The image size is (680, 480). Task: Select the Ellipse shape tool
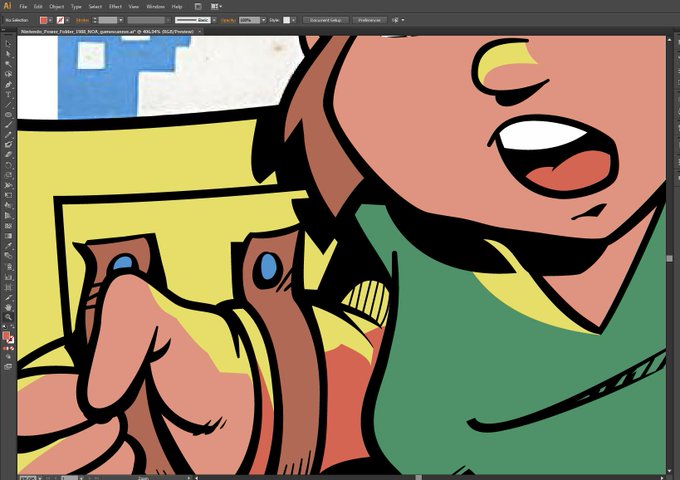[8, 115]
